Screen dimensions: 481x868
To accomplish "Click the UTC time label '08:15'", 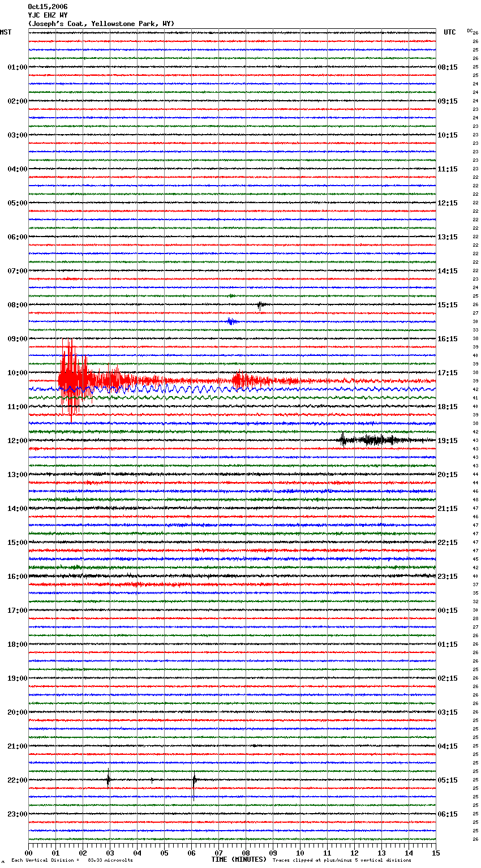I will (448, 67).
